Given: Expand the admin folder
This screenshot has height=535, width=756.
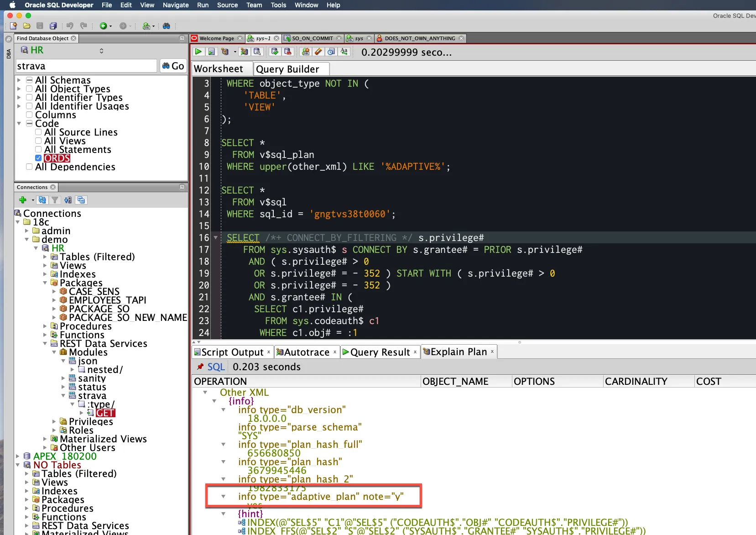Looking at the screenshot, I should pyautogui.click(x=27, y=231).
